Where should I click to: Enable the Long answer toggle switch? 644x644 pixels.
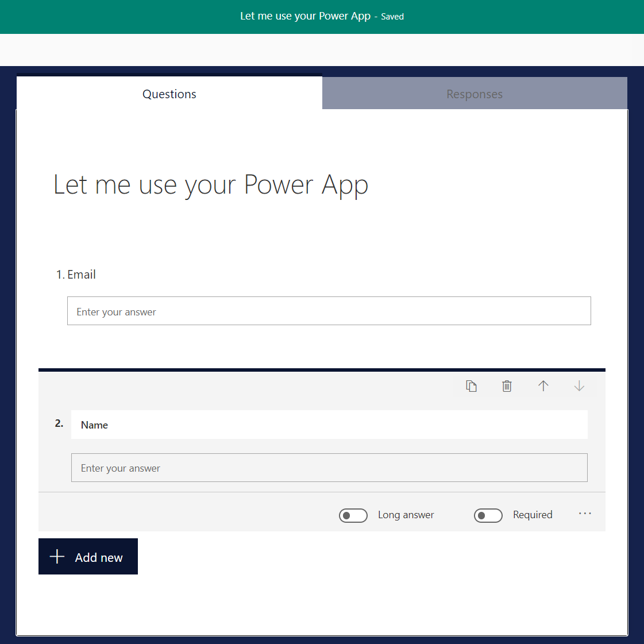[x=353, y=515]
